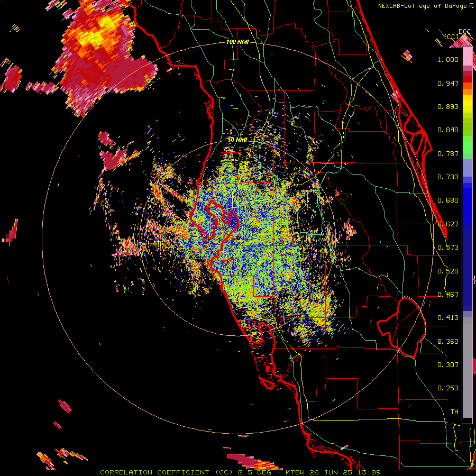Select the 0.307 scale value

coord(448,365)
